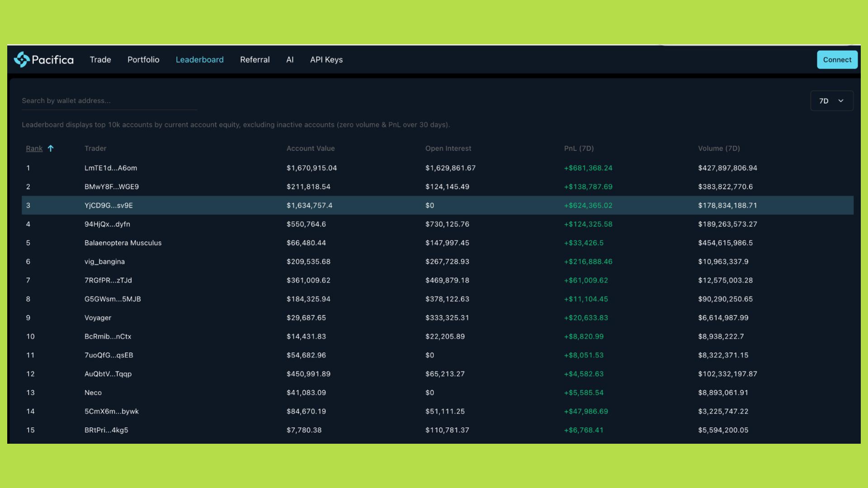868x488 pixels.
Task: Click the Volume (7D) column header
Action: pyautogui.click(x=718, y=148)
